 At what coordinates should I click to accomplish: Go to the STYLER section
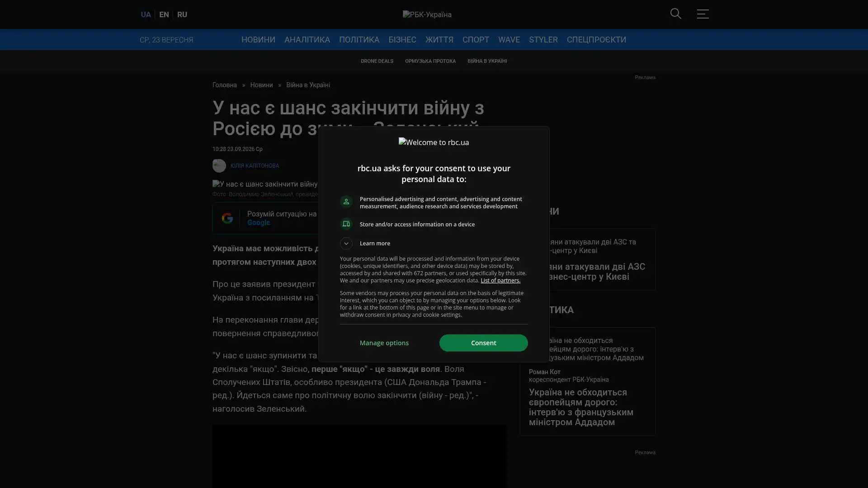pyautogui.click(x=543, y=40)
